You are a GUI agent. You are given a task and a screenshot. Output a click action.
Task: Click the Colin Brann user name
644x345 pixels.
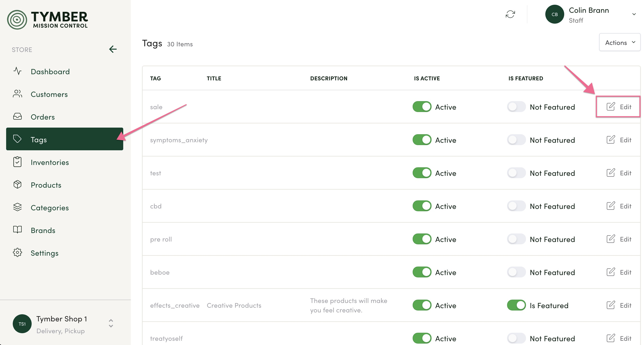(589, 10)
